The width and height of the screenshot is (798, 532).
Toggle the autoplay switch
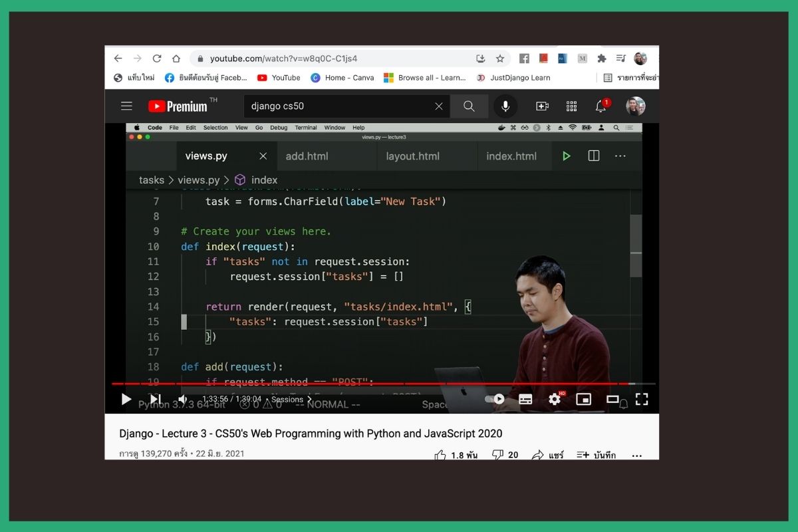tap(495, 399)
